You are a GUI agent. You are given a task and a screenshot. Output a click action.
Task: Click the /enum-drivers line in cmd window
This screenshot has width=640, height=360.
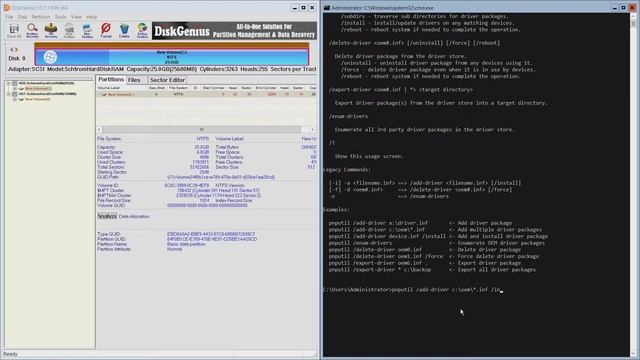tap(348, 116)
